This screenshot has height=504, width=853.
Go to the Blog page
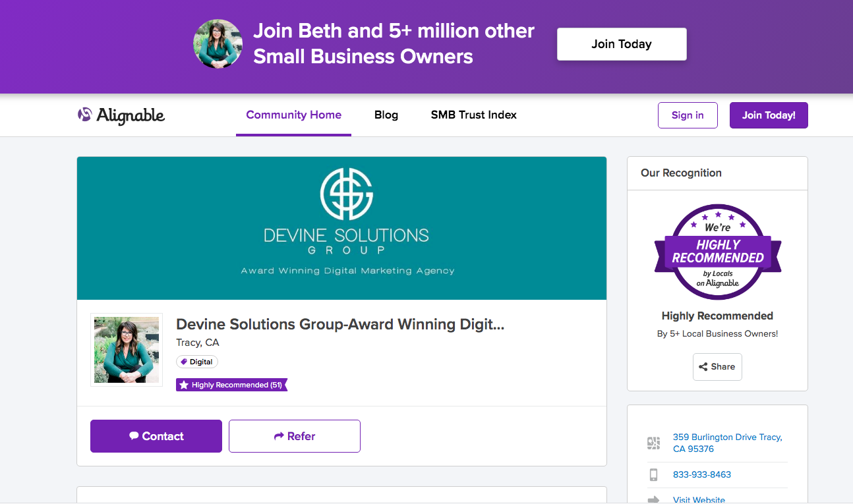(386, 115)
